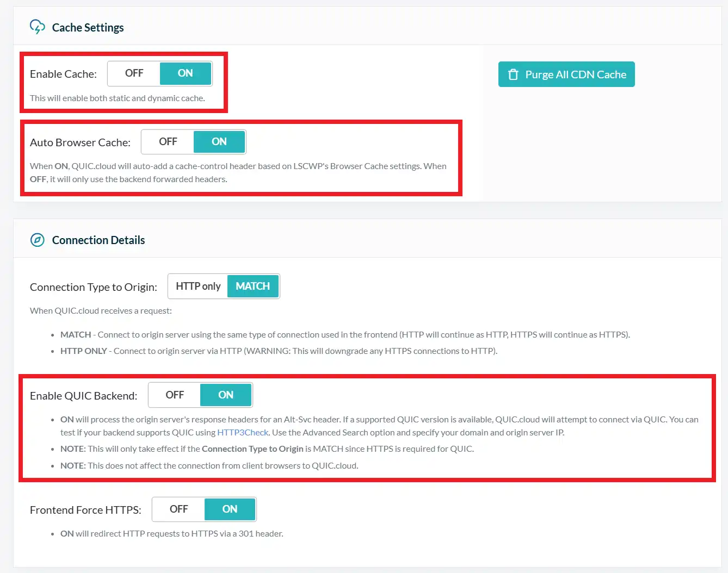Turn Enable QUIC Backend OFF
This screenshot has width=728, height=573.
(175, 395)
